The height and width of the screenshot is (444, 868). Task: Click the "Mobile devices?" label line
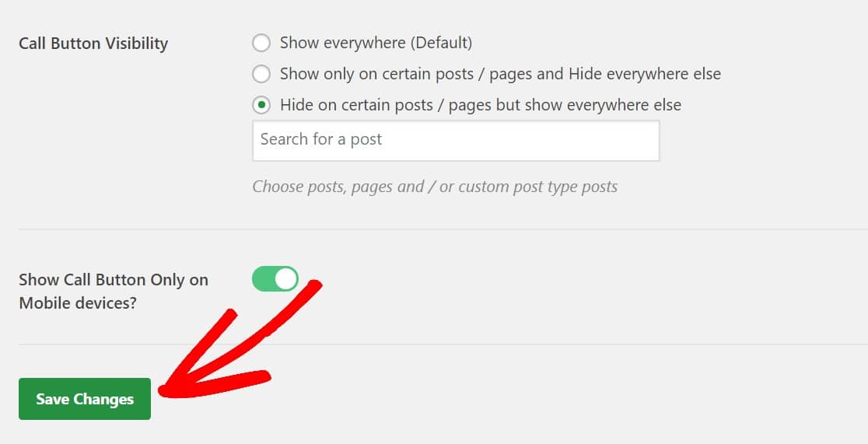point(78,303)
